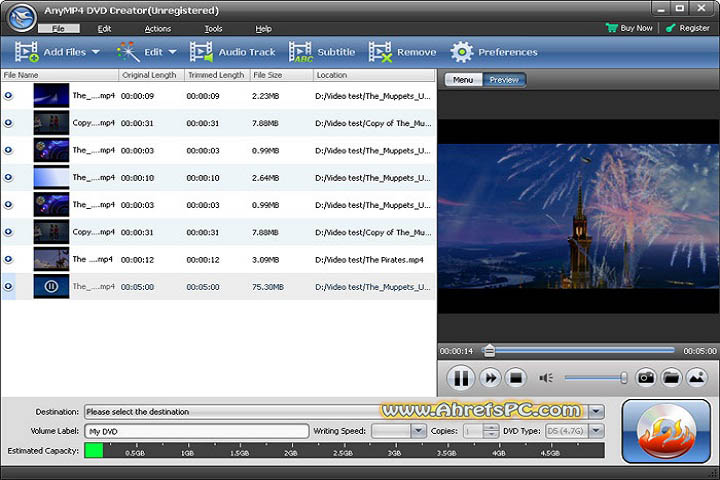Toggle eye icon for 75.30MB file row
Image resolution: width=720 pixels, height=480 pixels.
(8, 286)
